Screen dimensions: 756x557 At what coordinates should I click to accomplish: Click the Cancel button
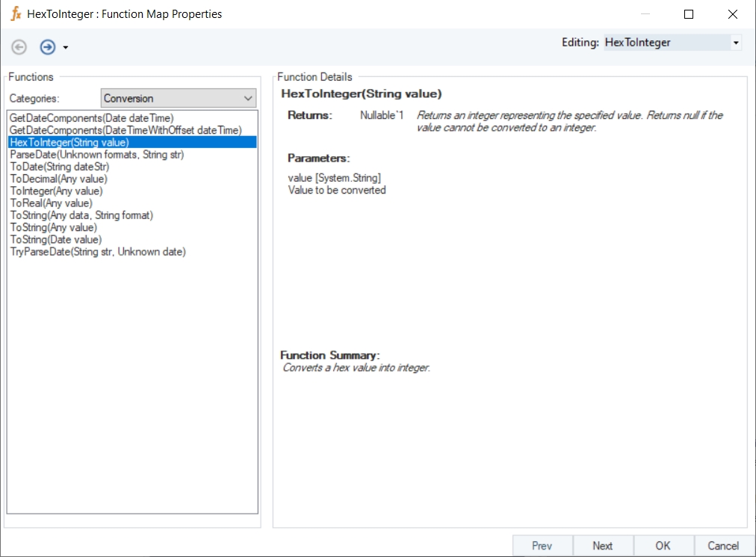pos(722,546)
